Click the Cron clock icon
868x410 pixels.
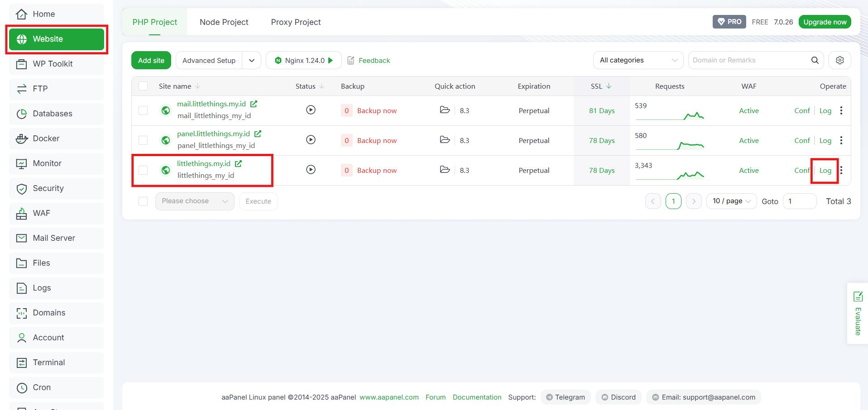click(x=21, y=388)
